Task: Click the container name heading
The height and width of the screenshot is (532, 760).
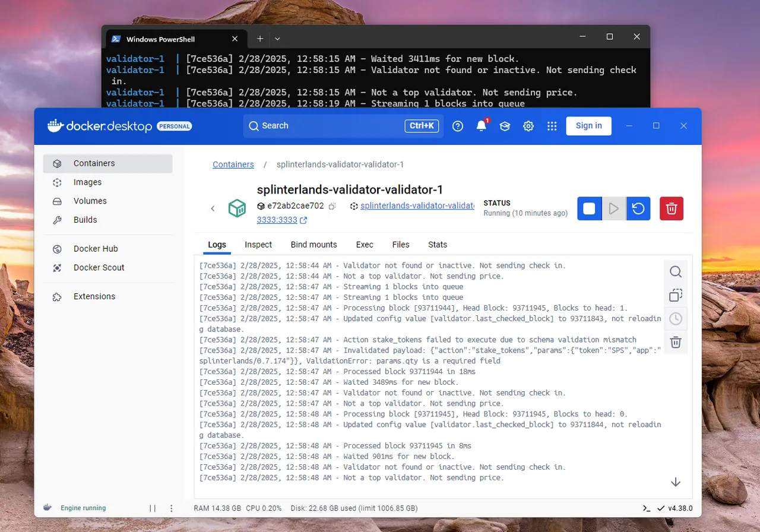Action: pos(350,190)
